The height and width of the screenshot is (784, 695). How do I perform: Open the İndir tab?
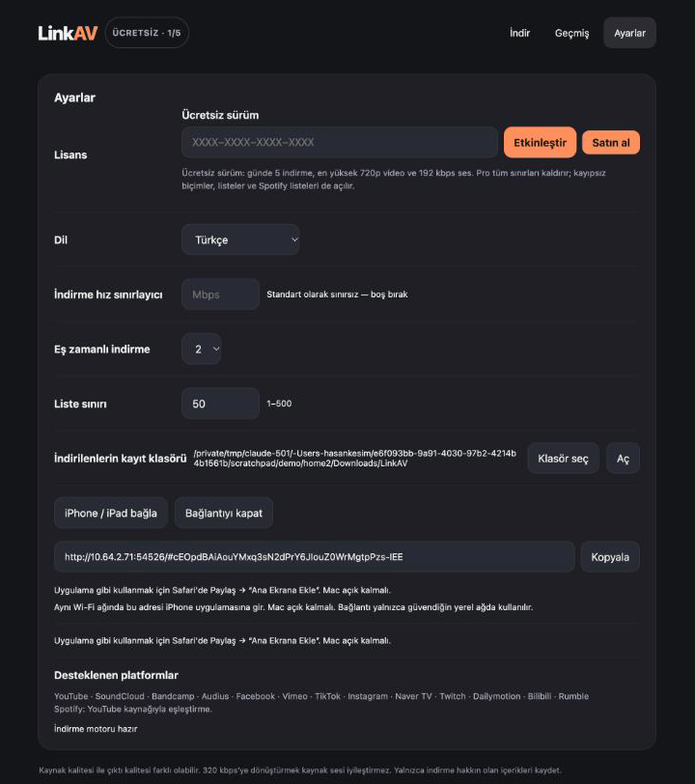click(x=519, y=33)
